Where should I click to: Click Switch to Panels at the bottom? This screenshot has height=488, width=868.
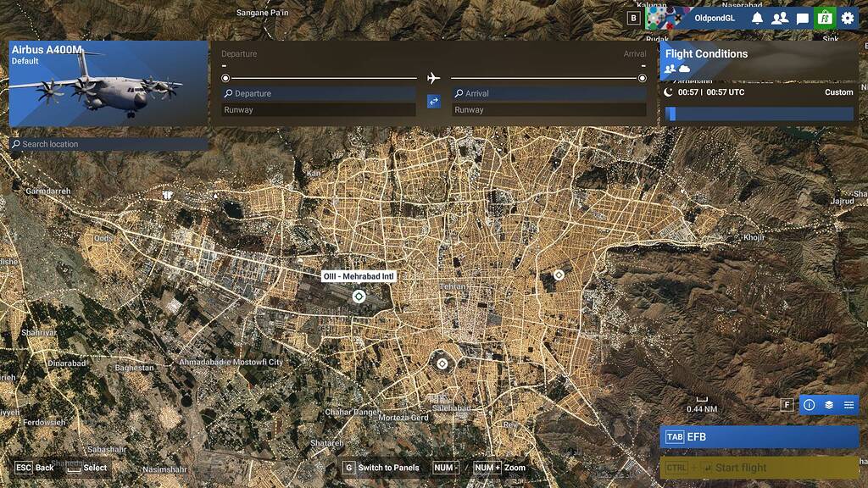pyautogui.click(x=380, y=467)
